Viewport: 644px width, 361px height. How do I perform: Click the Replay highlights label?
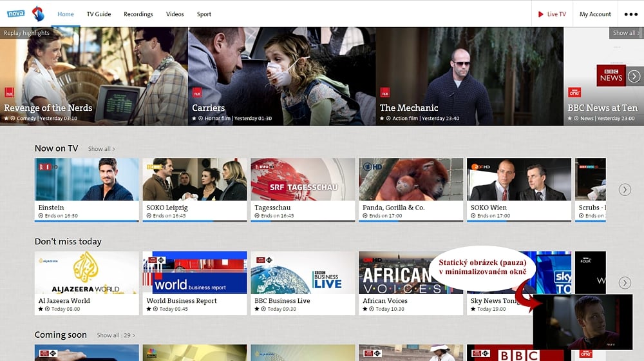[x=26, y=33]
